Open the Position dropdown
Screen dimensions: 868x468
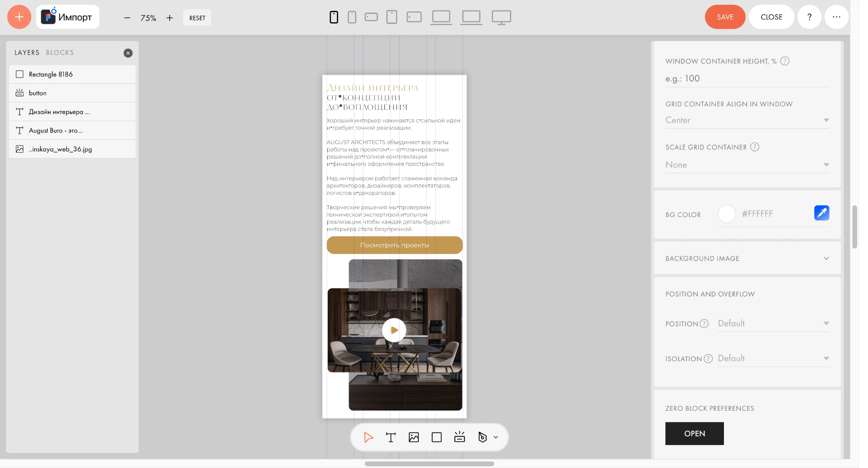(x=773, y=323)
